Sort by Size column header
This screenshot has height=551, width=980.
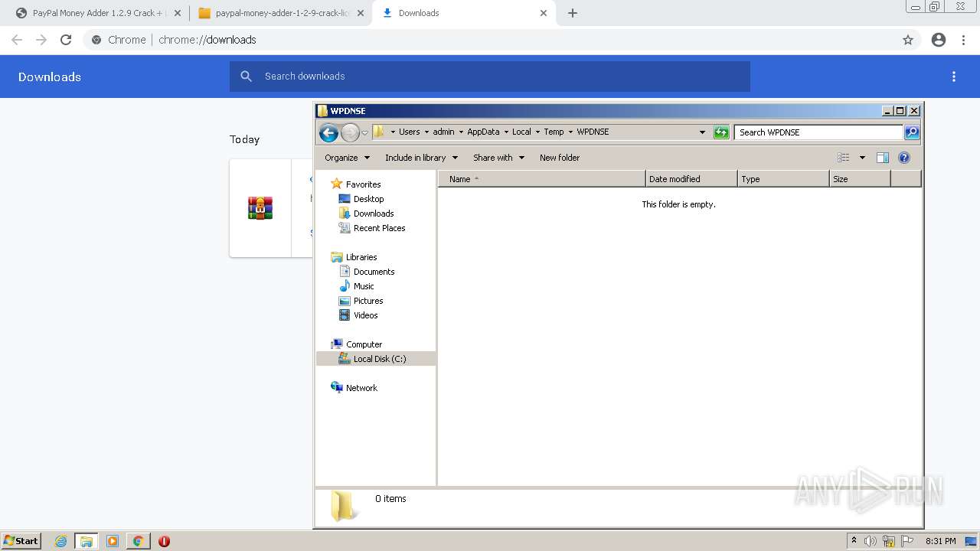pos(860,179)
